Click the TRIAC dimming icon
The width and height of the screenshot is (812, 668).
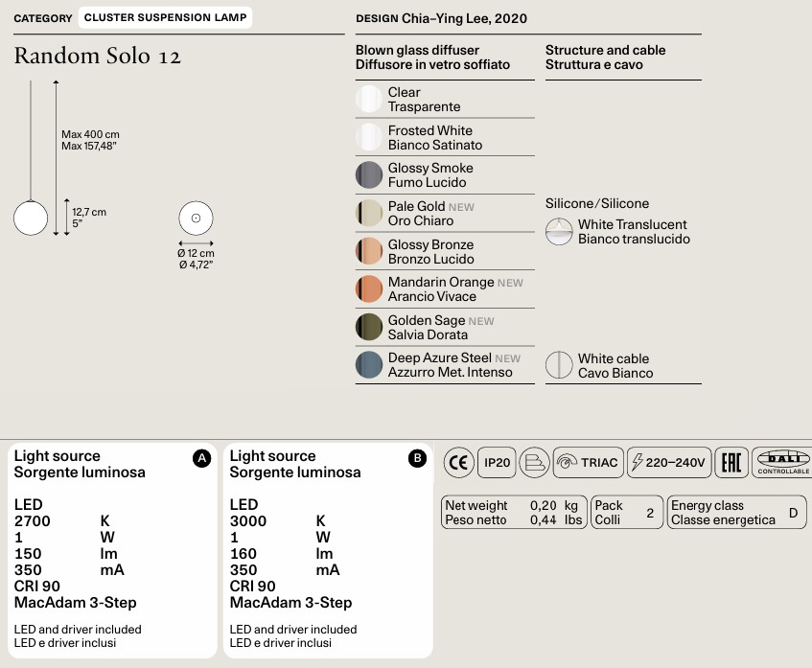point(588,462)
